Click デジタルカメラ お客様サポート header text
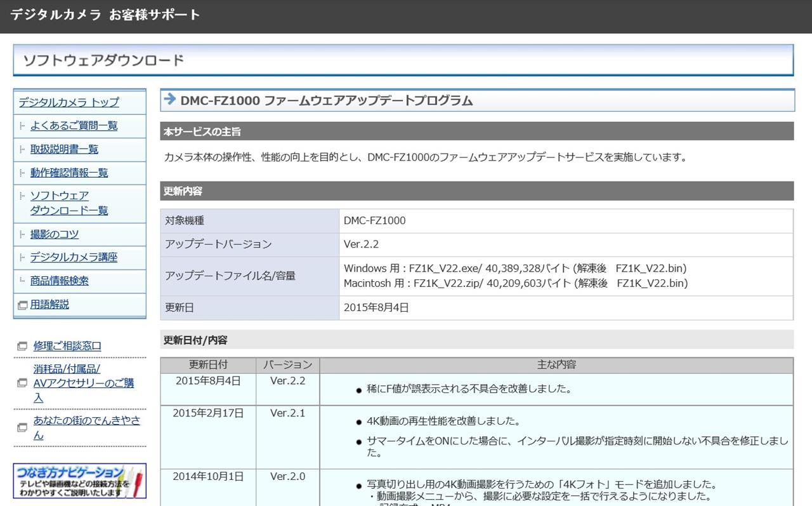Viewport: 812px width, 506px height. (x=105, y=15)
